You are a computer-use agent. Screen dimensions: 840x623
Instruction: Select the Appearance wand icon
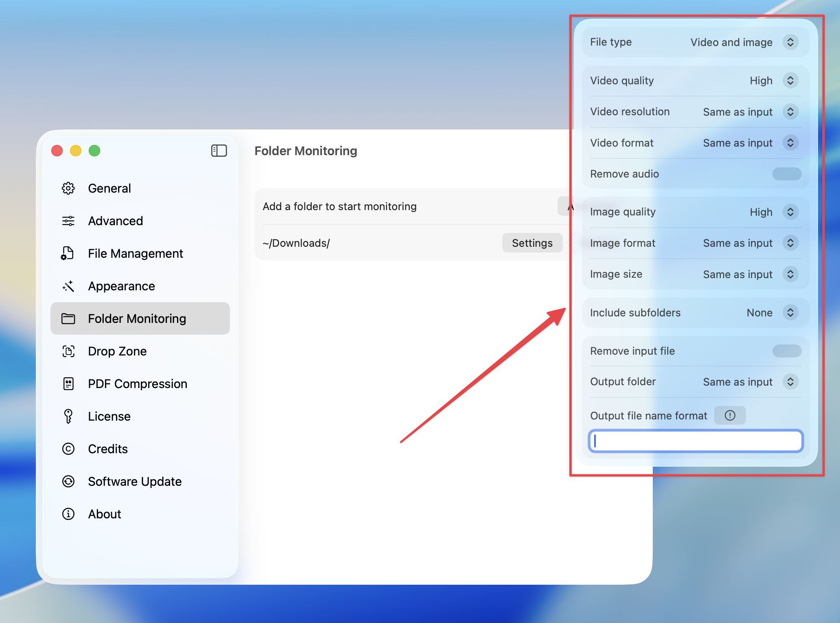pos(68,286)
